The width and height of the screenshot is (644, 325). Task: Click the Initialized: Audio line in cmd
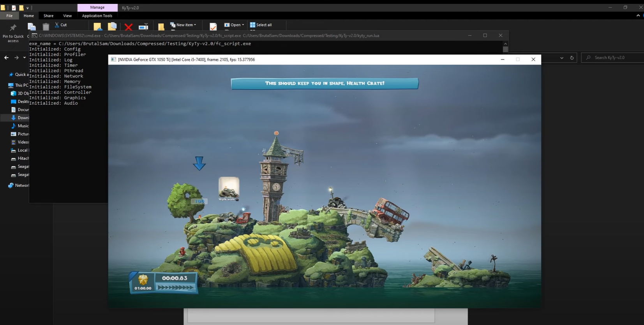pos(53,103)
